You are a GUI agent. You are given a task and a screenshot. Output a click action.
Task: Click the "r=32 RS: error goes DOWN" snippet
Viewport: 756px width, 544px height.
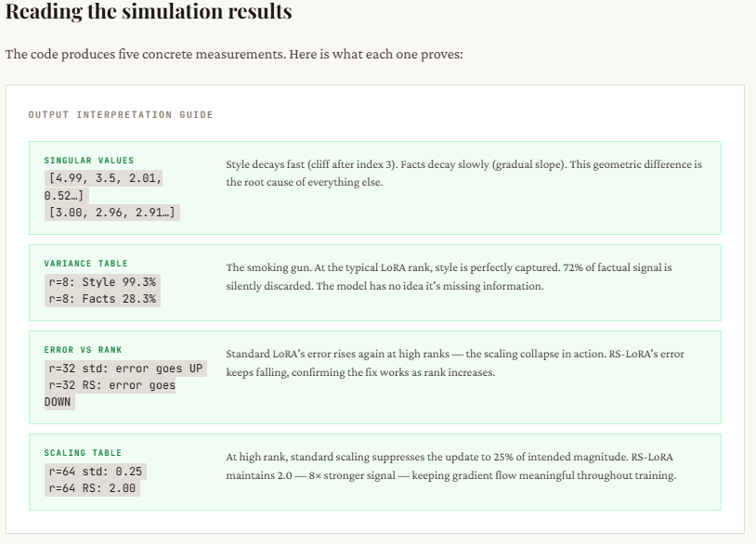[111, 385]
